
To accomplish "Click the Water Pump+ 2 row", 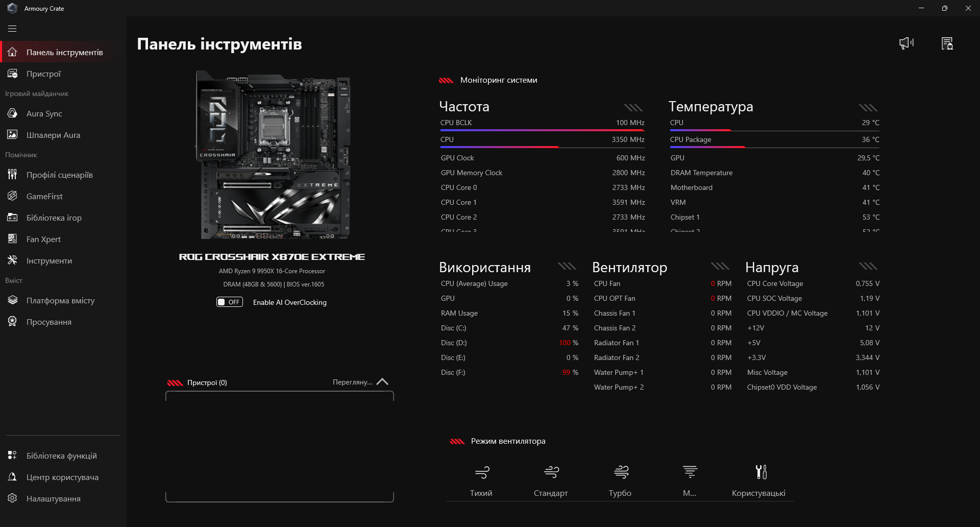I will 663,387.
